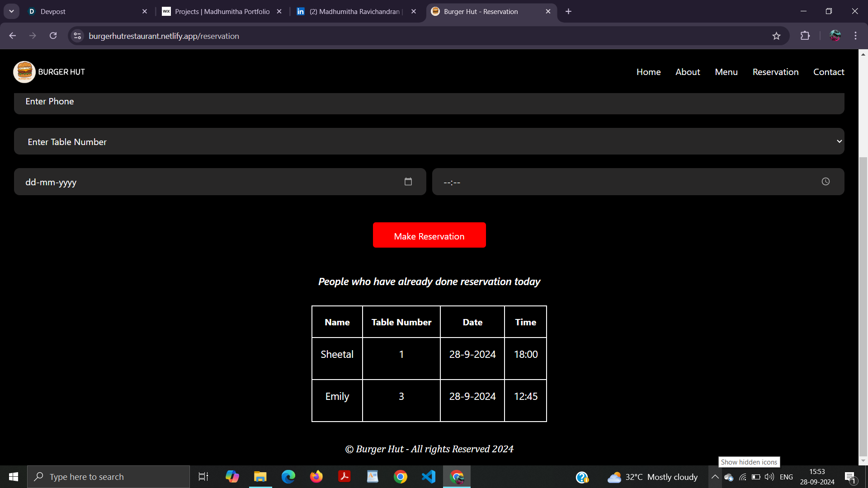The width and height of the screenshot is (868, 488).
Task: View site information icon in the address bar
Action: (77, 36)
